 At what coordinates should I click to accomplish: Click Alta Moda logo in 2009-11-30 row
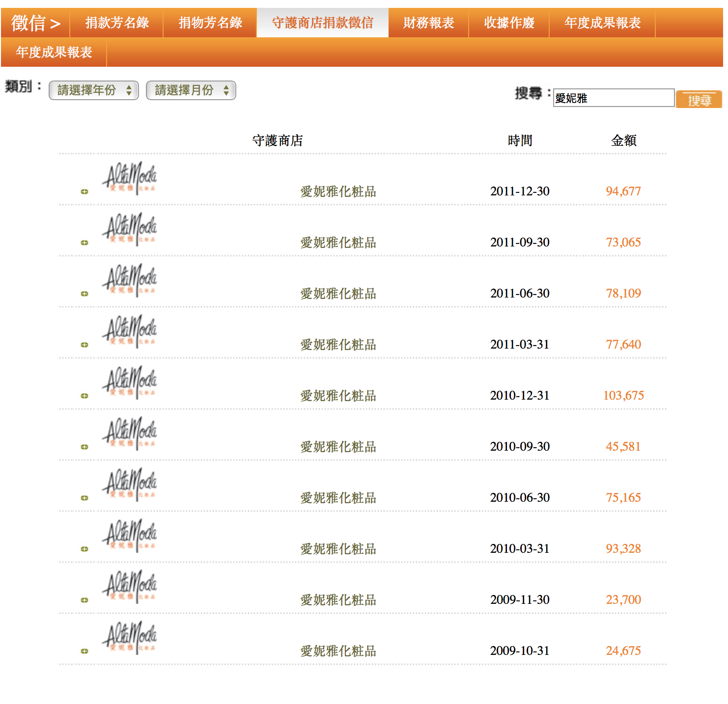point(130,587)
